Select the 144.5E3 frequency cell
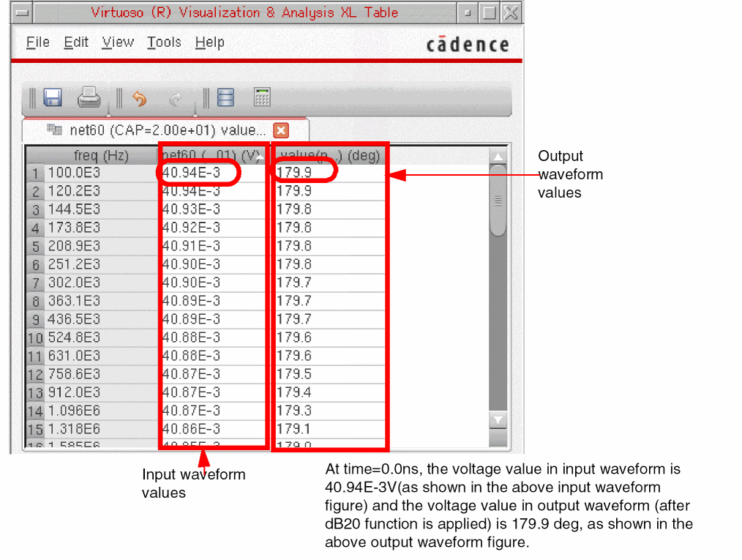The height and width of the screenshot is (560, 742). pos(101,209)
